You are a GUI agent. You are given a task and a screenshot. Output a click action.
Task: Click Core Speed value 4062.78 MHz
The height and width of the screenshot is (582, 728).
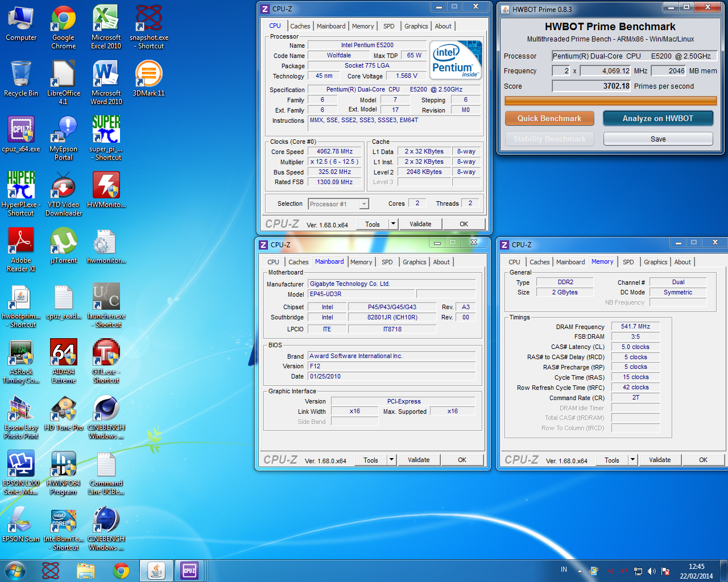coord(335,152)
